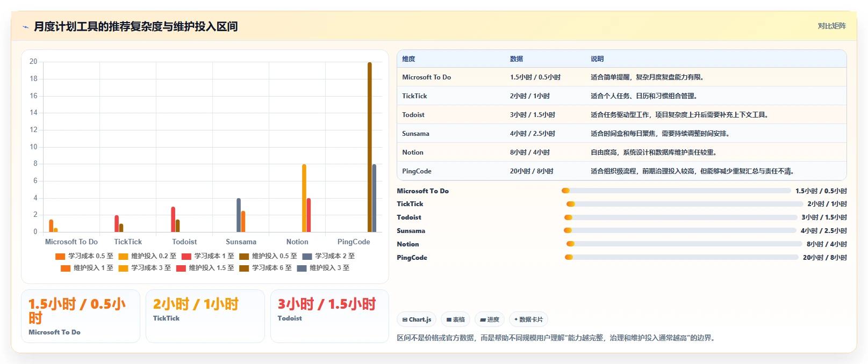868x364 pixels.
Task: Click y-axis tick value 20
Action: click(x=33, y=62)
